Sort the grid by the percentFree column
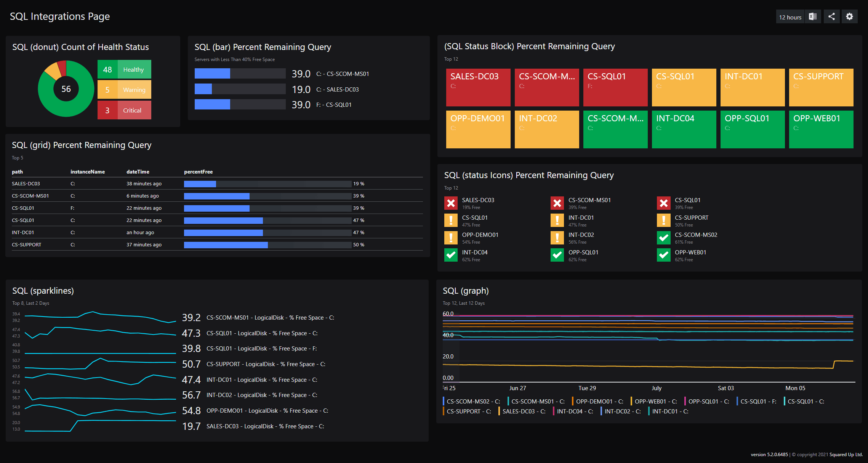 [198, 172]
